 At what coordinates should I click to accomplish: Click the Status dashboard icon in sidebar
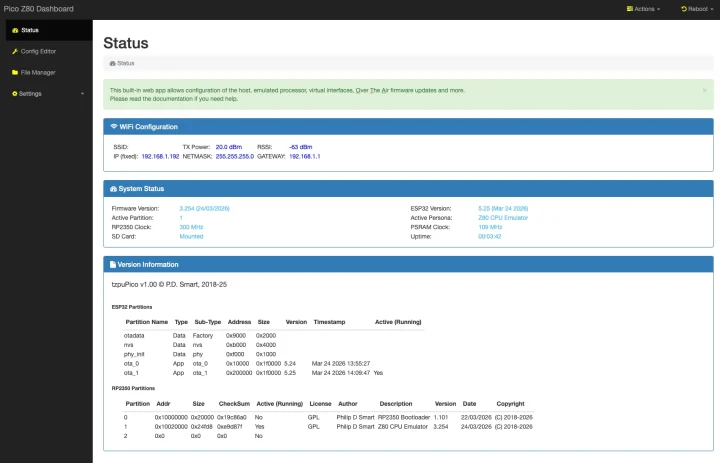14,30
